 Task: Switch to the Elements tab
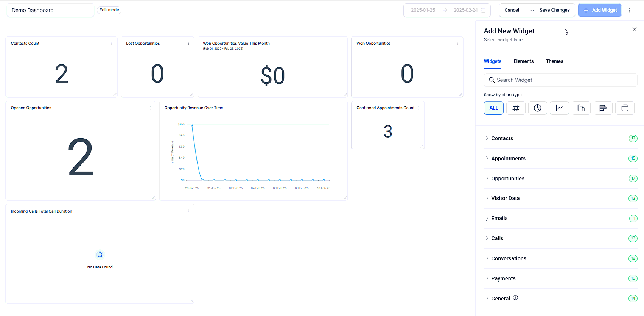[523, 61]
